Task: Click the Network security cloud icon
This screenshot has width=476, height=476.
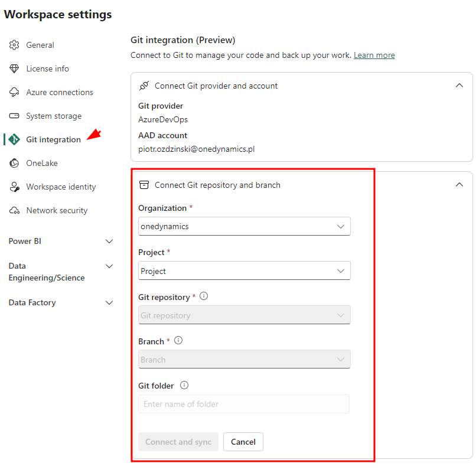Action: pyautogui.click(x=14, y=210)
